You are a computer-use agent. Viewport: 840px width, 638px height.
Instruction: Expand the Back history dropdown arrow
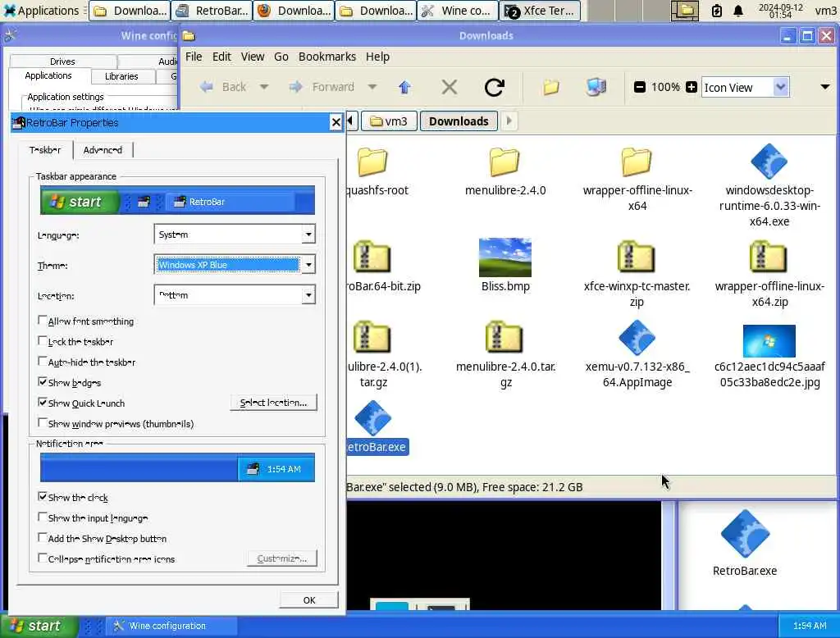coord(263,87)
